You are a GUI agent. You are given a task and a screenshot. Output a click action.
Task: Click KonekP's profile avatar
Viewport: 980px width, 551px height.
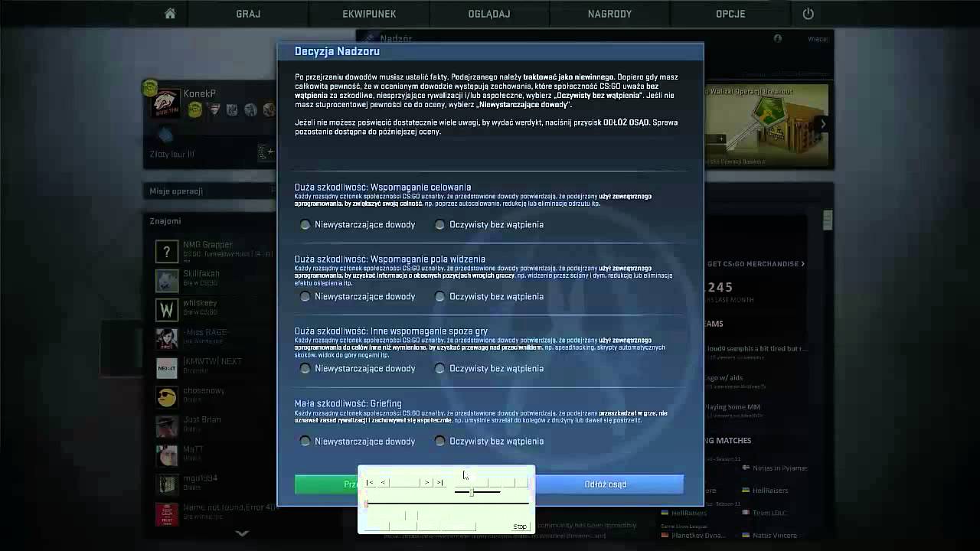pyautogui.click(x=165, y=103)
